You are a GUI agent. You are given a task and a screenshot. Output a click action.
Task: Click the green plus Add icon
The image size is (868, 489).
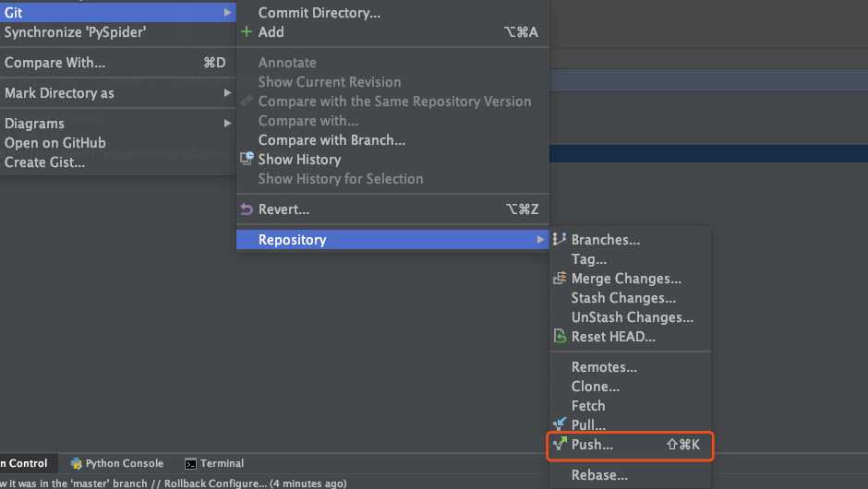247,32
